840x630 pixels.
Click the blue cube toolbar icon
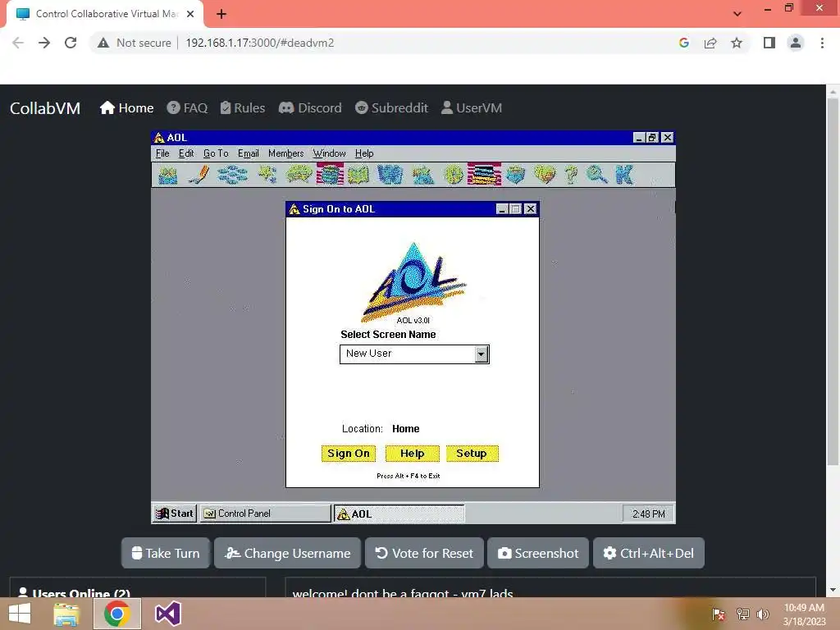(515, 176)
